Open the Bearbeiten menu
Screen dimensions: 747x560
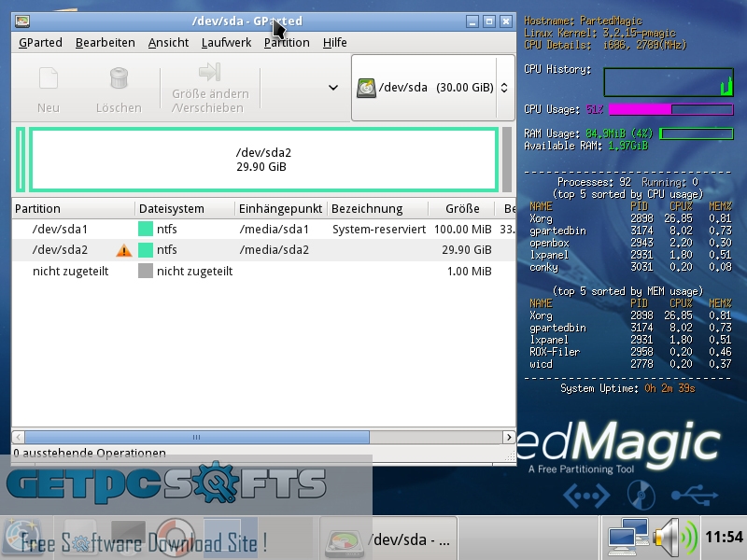tap(105, 42)
